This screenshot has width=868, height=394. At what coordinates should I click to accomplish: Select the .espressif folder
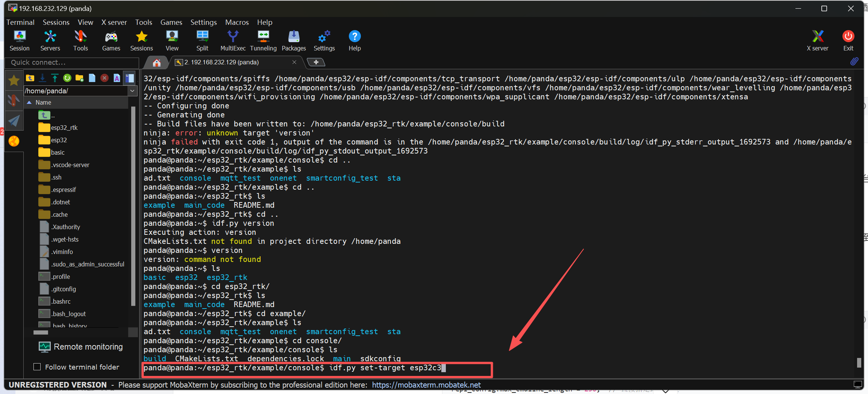57,190
